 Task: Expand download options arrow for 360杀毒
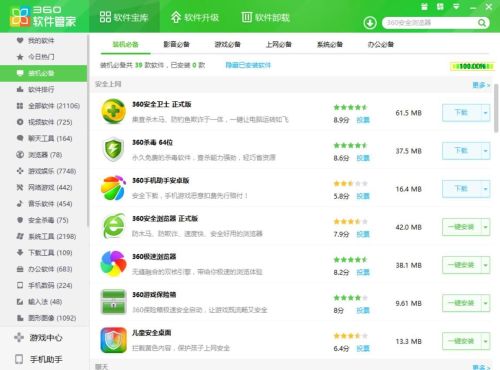pyautogui.click(x=486, y=151)
